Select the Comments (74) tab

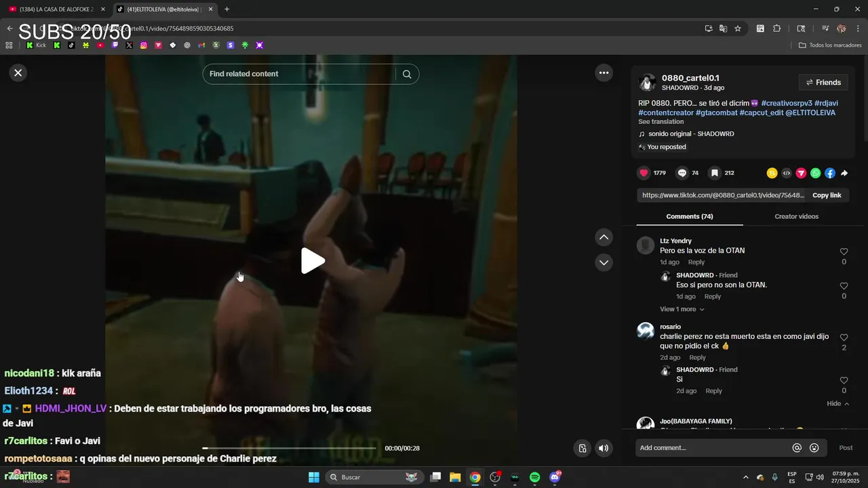tap(689, 217)
